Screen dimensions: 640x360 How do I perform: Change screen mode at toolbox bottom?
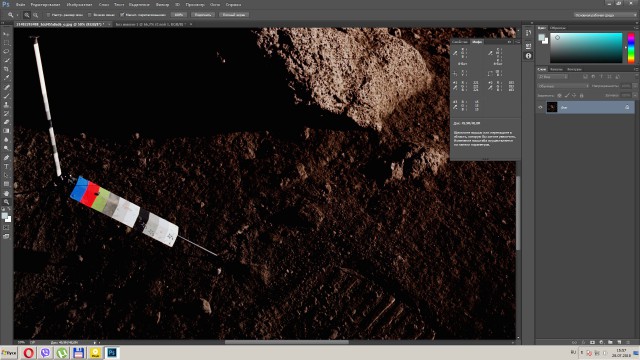6,236
